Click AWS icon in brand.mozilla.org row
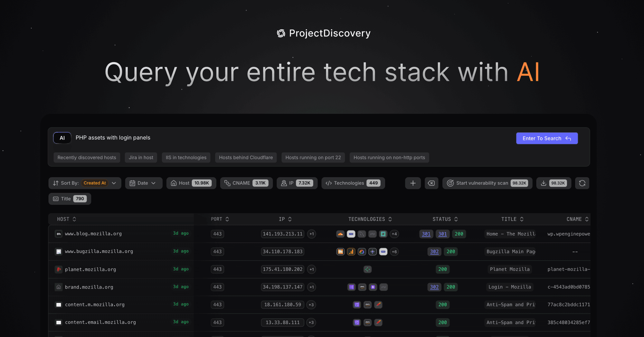This screenshot has width=644, height=337. point(362,287)
